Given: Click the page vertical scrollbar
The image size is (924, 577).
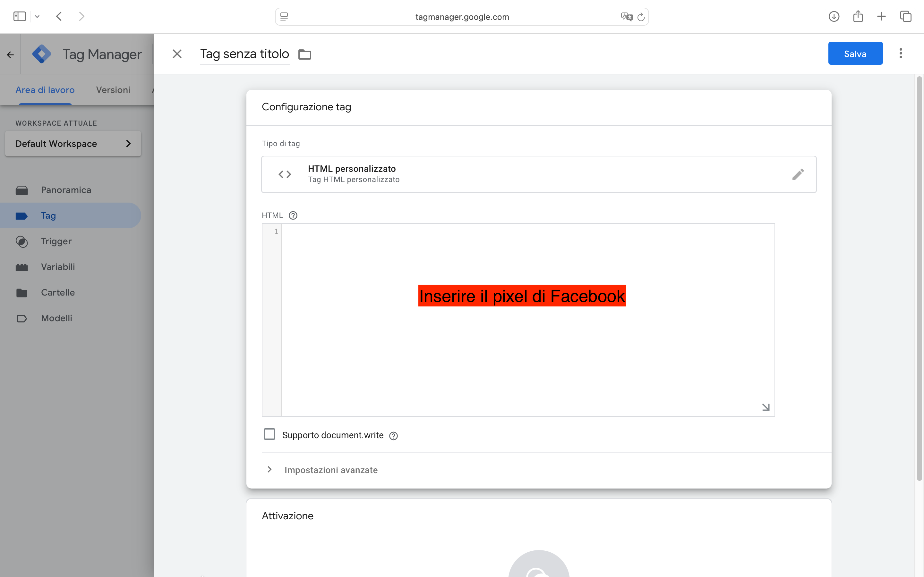Looking at the screenshot, I should click(x=919, y=279).
